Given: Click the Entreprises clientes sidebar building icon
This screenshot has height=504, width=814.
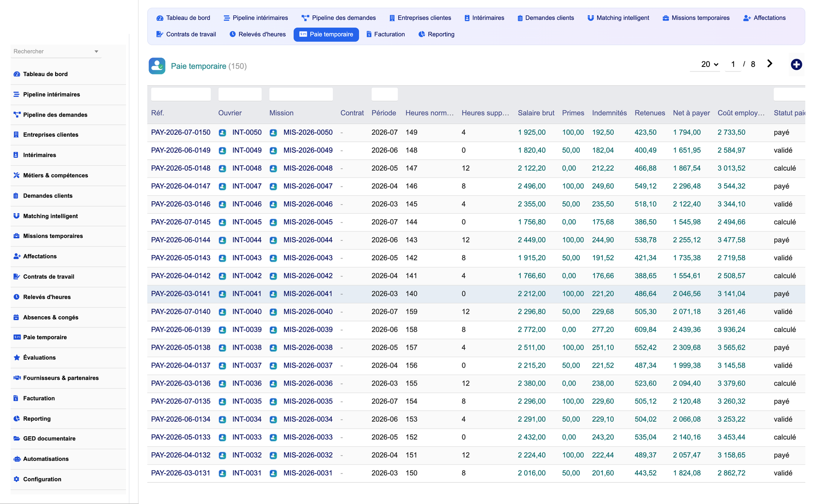Looking at the screenshot, I should tap(16, 135).
